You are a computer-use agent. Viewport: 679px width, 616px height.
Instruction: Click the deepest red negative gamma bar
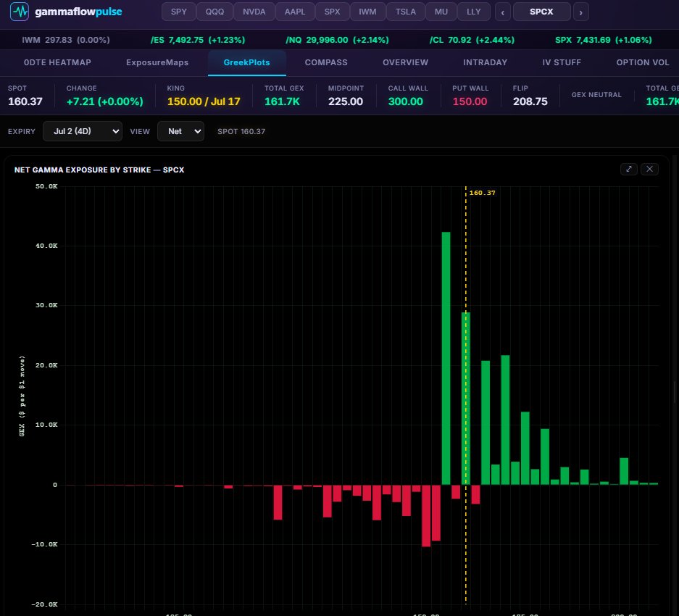[426, 515]
